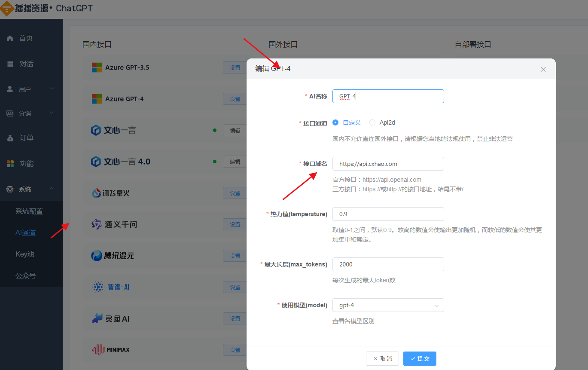Click the 热力值 temperature input field
This screenshot has width=588, height=370.
(388, 214)
